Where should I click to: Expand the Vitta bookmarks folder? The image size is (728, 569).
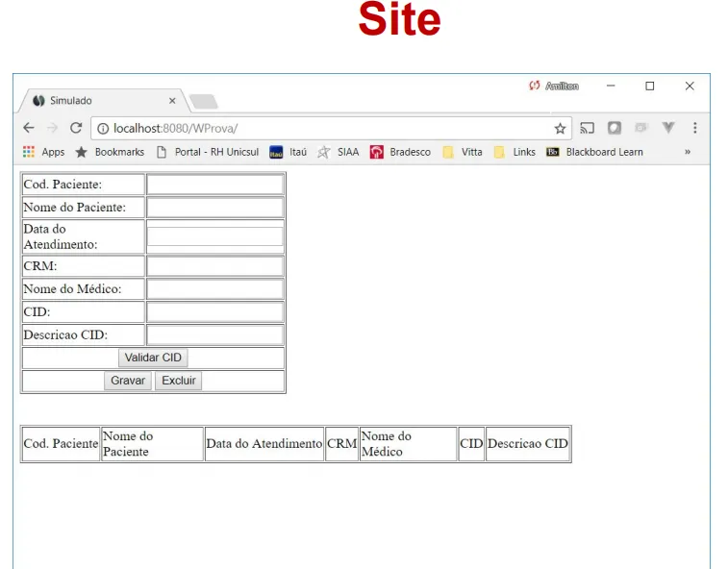tap(463, 152)
